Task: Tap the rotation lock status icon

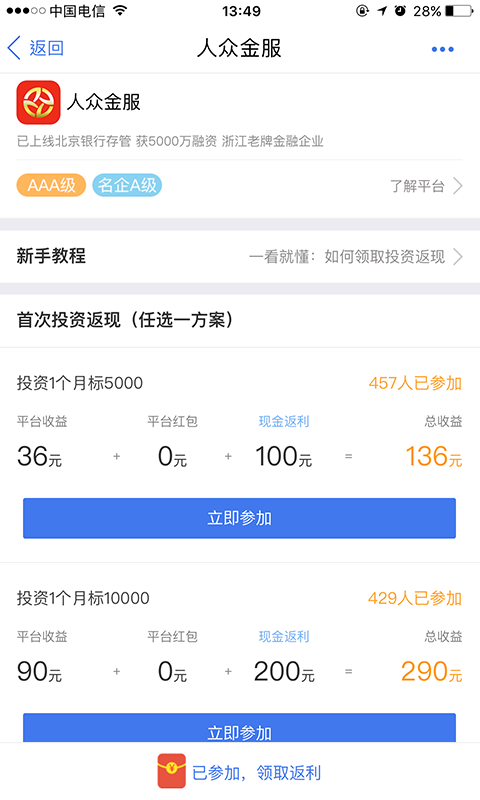Action: click(362, 11)
